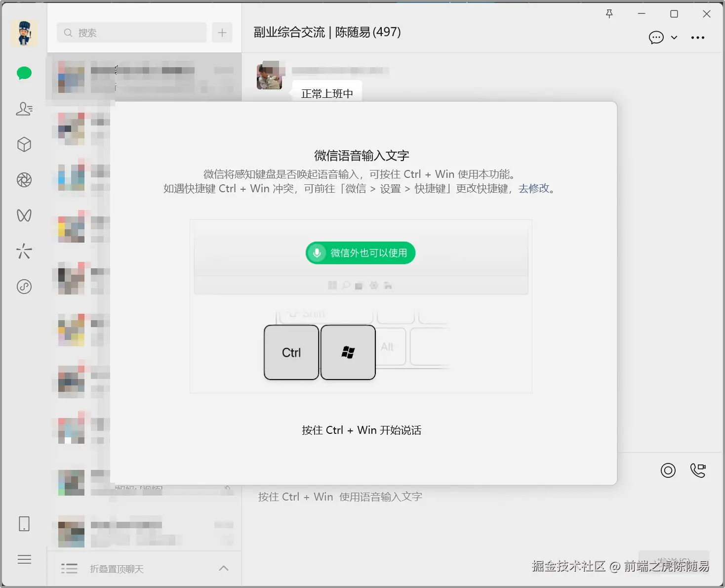Click the 去修改 shortcut settings link
The image size is (725, 588).
click(x=534, y=188)
